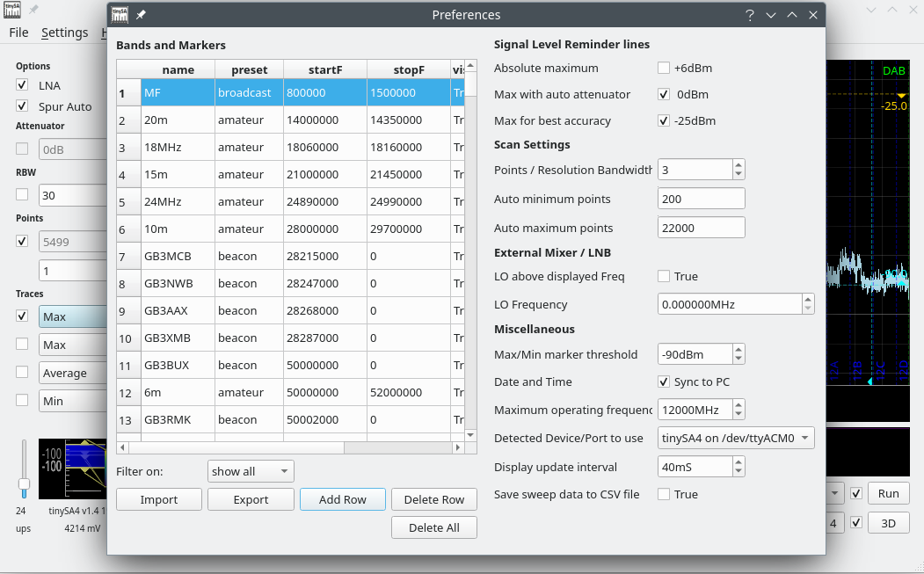Click the LO Frequency input field
Image resolution: width=924 pixels, height=574 pixels.
click(730, 304)
